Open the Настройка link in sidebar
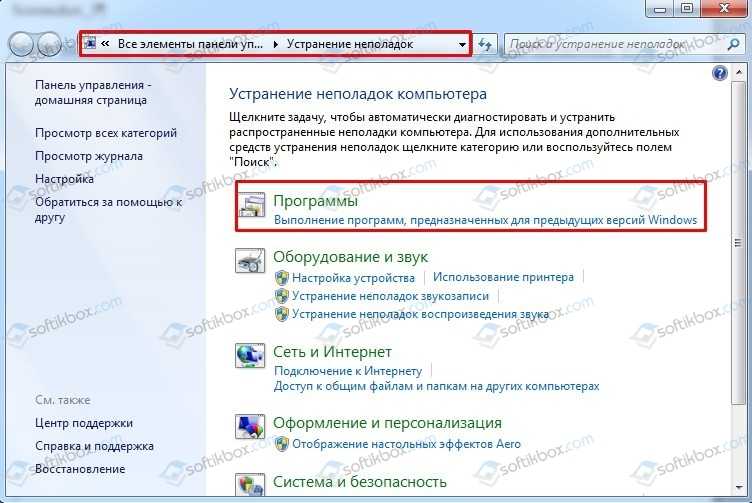Viewport: 752px width, 503px height. pos(64,179)
